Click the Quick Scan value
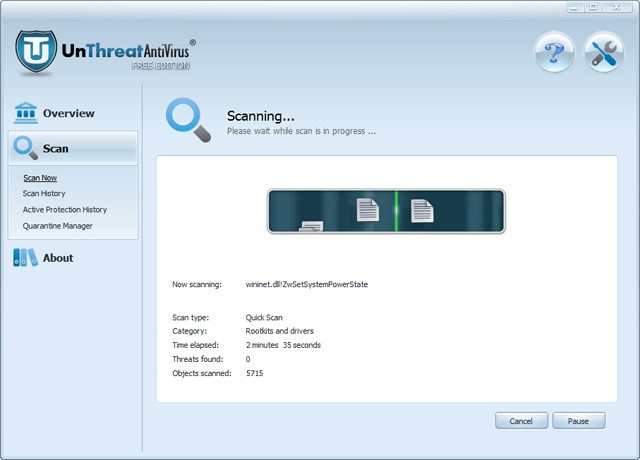 click(x=264, y=318)
